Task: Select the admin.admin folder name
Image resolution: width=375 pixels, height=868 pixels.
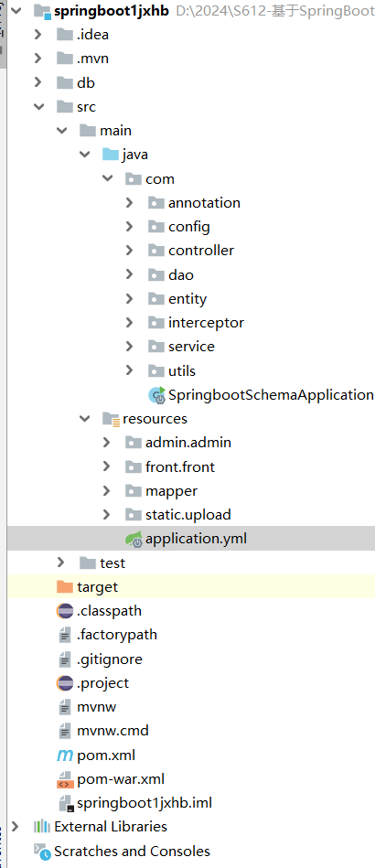Action: click(188, 443)
